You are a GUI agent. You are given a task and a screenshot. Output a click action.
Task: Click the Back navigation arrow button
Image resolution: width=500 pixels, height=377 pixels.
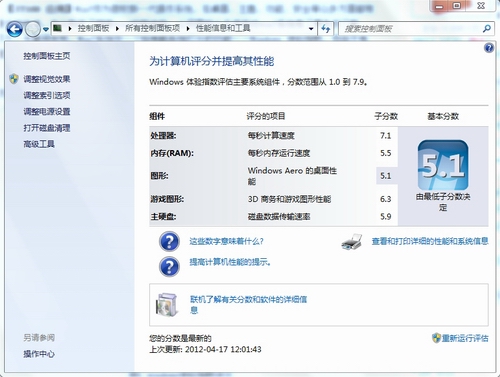(15, 29)
